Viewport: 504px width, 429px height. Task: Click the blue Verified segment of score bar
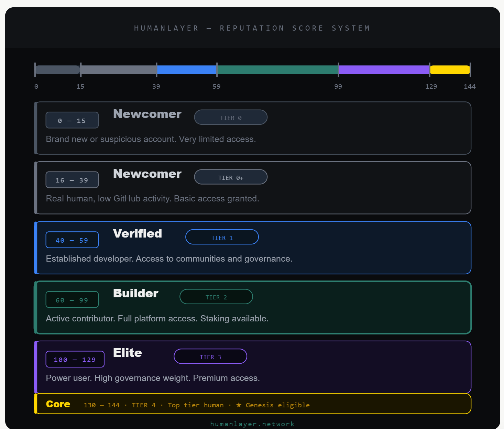(187, 70)
